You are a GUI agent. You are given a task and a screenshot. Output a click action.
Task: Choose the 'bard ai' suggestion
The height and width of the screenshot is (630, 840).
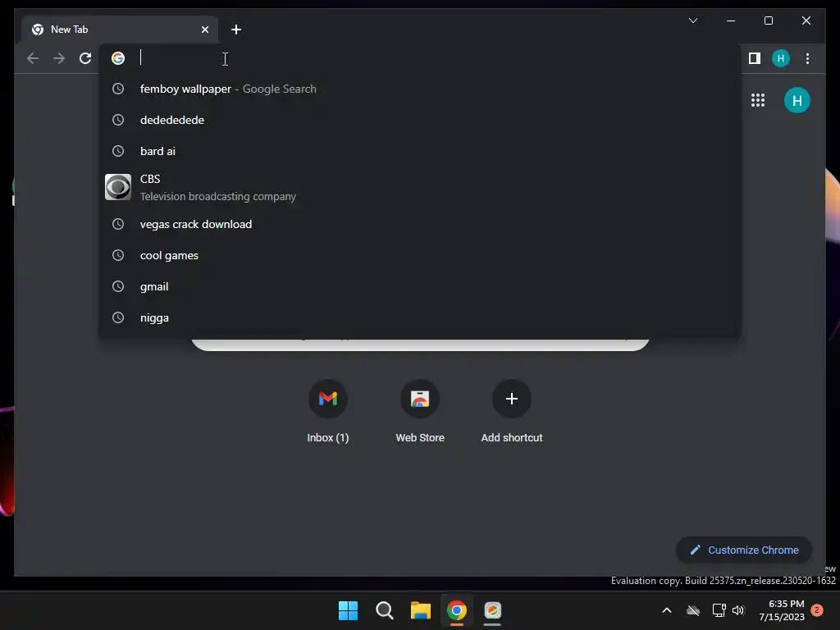point(420,151)
